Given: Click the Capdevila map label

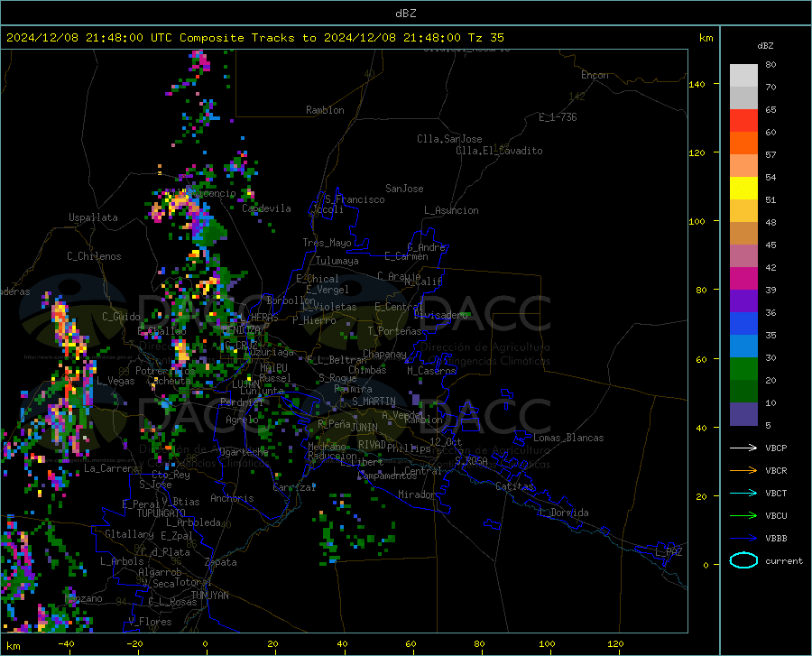Looking at the screenshot, I should pos(266,208).
